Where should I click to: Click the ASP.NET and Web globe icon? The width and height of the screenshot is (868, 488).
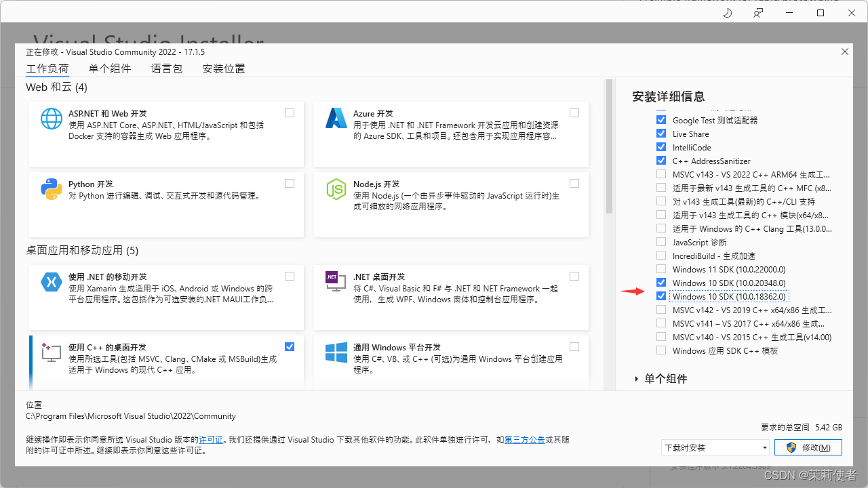click(52, 119)
